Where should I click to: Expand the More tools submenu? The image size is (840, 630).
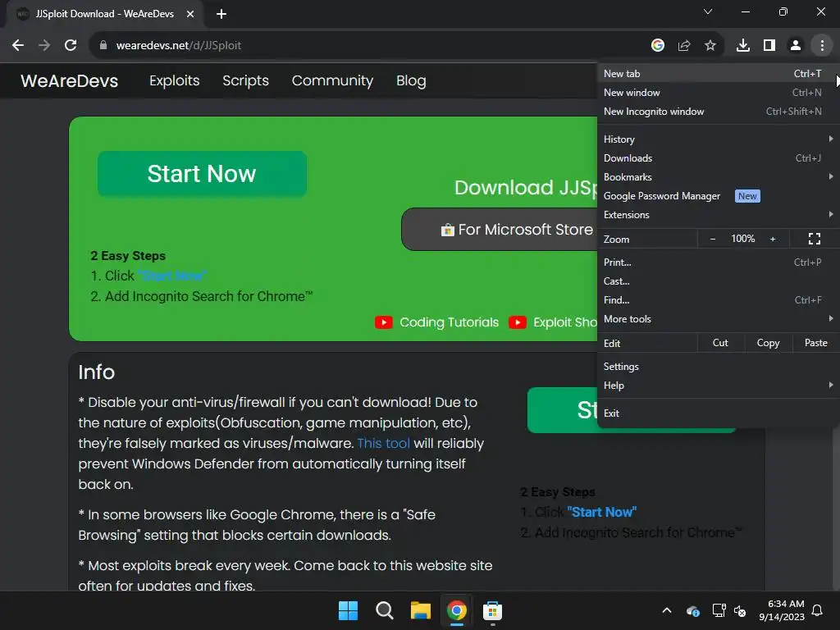coord(719,319)
